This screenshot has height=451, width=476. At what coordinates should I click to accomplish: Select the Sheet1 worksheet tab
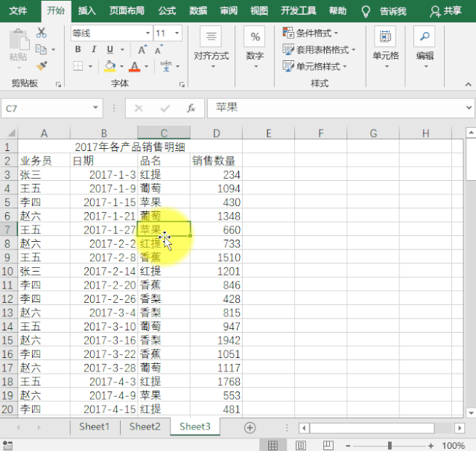[x=94, y=426]
